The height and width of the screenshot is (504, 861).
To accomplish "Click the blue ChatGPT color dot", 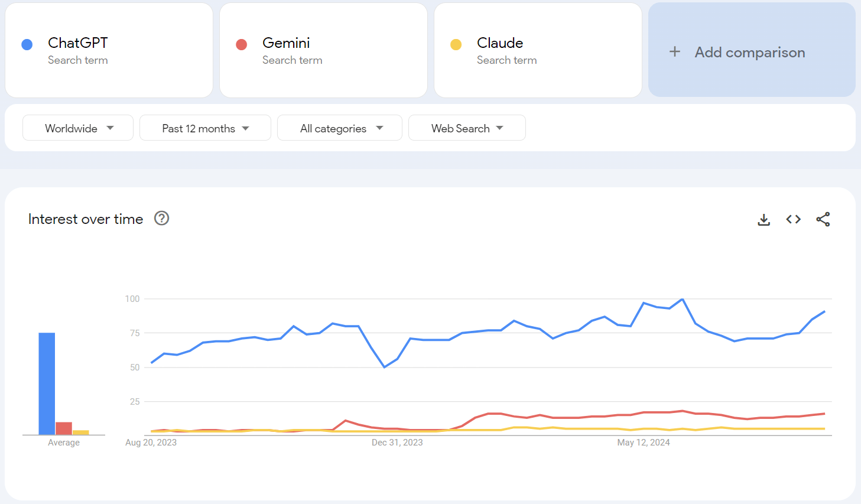I will (x=27, y=45).
